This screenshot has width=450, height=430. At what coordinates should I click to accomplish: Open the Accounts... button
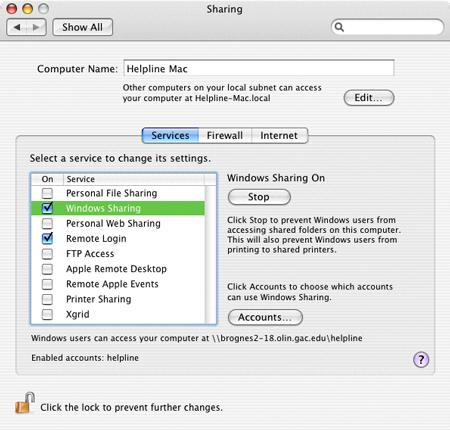[x=265, y=317]
